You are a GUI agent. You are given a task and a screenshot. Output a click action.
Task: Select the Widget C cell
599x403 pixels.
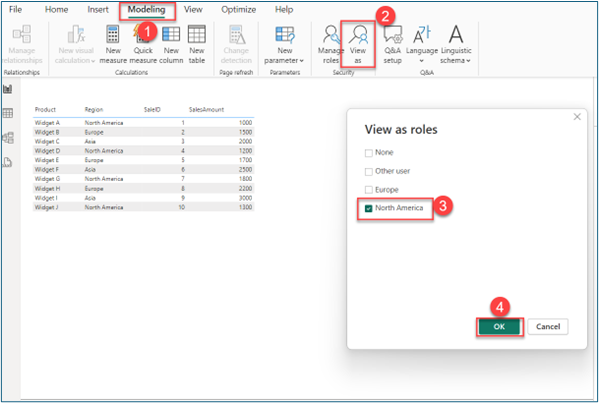pyautogui.click(x=47, y=141)
